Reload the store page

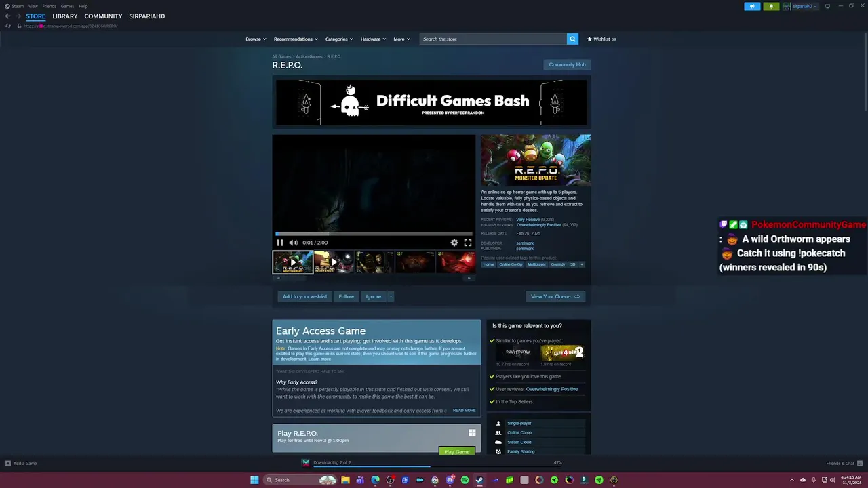[8, 26]
